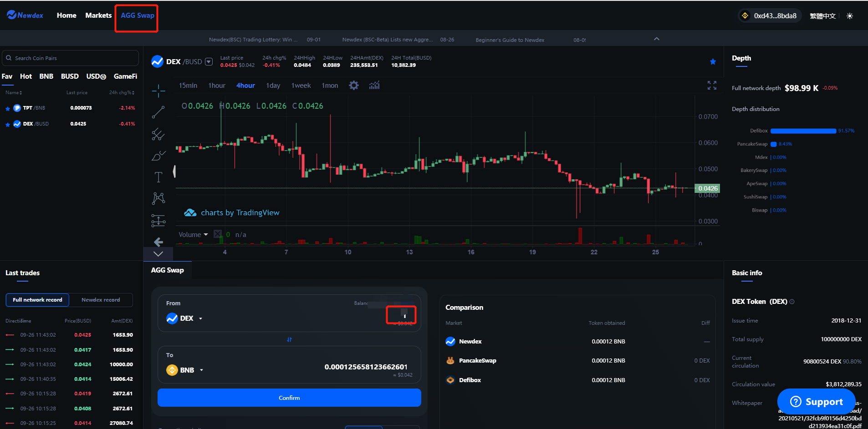Select the crosshair cursor tool

click(x=158, y=91)
